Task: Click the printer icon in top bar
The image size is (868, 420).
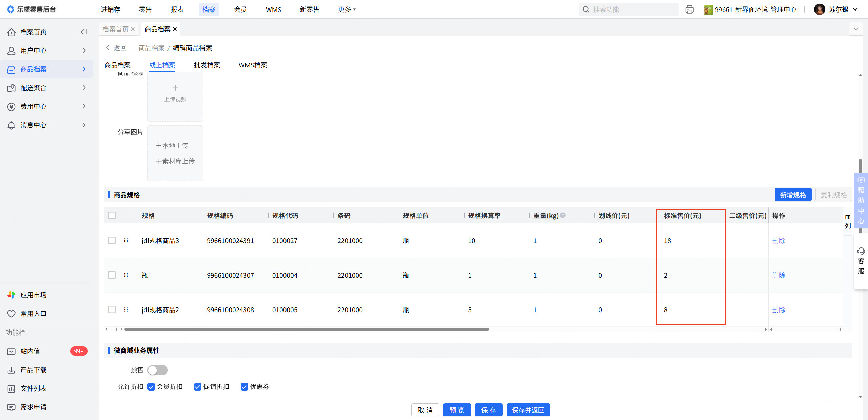Action: point(689,9)
